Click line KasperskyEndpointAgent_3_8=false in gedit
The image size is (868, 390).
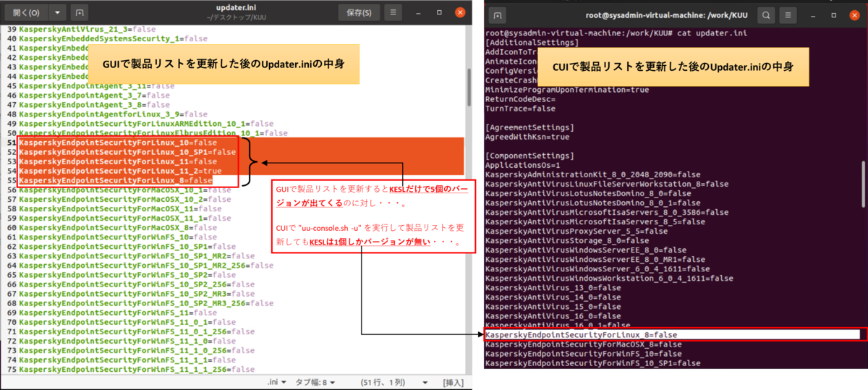pos(94,104)
